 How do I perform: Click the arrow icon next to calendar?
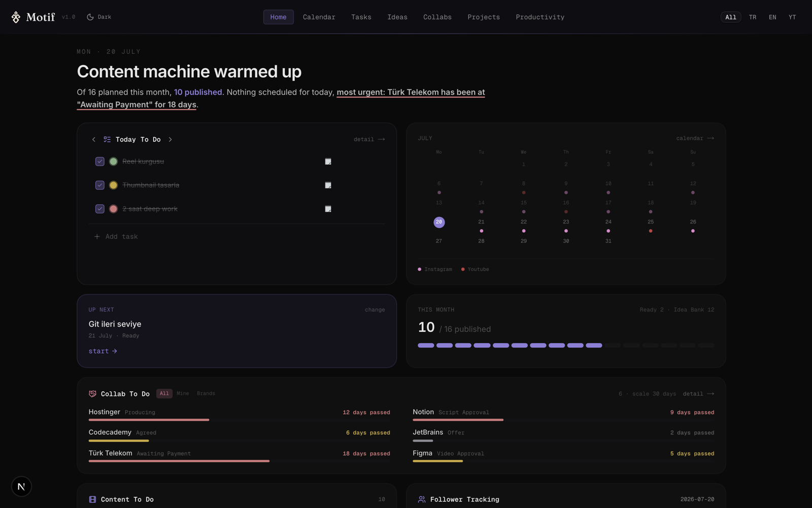(710, 138)
